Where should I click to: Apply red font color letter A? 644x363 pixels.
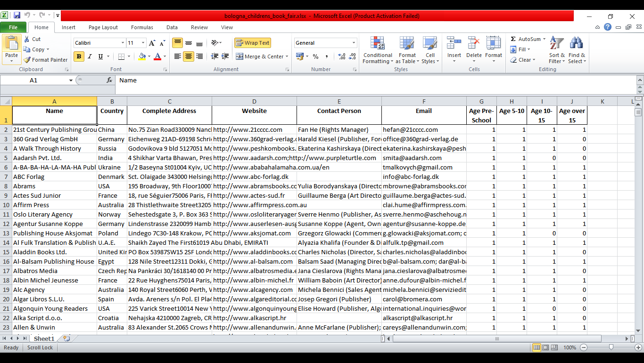click(157, 56)
